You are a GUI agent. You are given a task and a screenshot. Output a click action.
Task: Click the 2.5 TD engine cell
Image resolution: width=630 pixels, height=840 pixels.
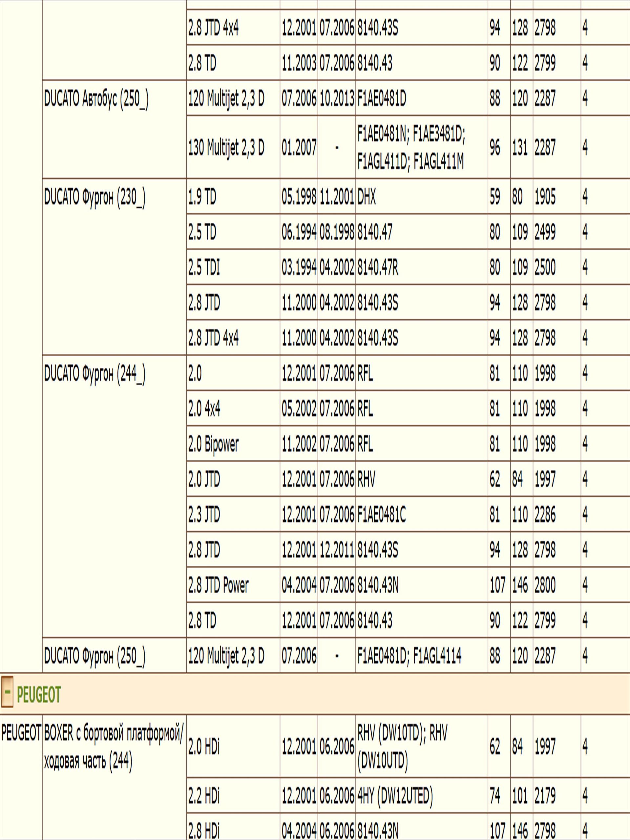point(233,232)
